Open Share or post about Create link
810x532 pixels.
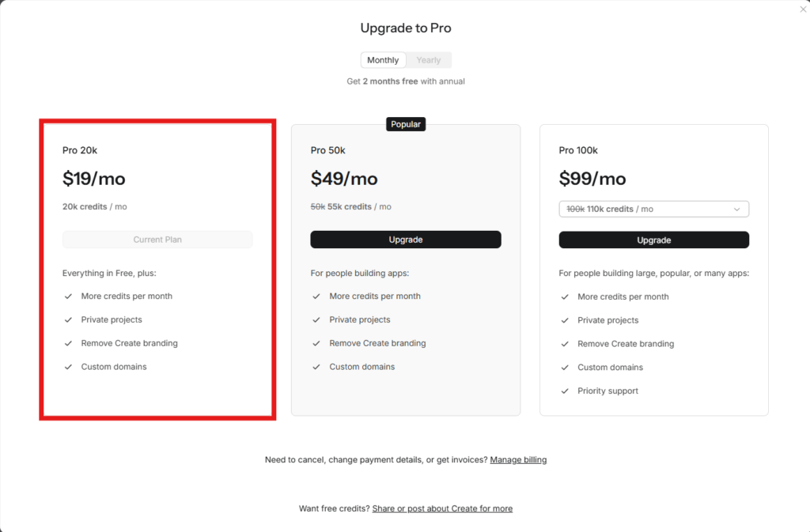coord(442,508)
